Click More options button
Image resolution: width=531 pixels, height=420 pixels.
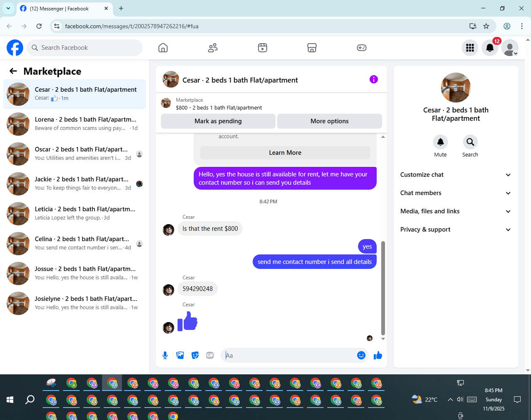point(329,121)
